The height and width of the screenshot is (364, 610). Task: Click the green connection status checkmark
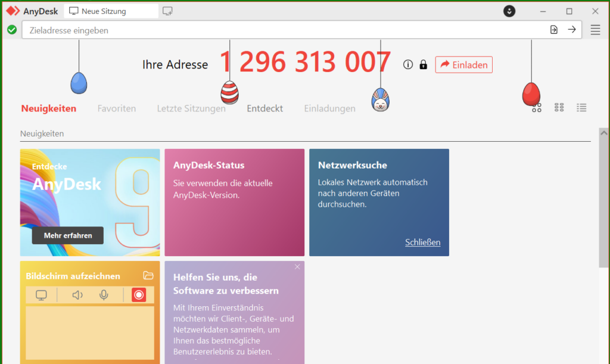coord(12,30)
